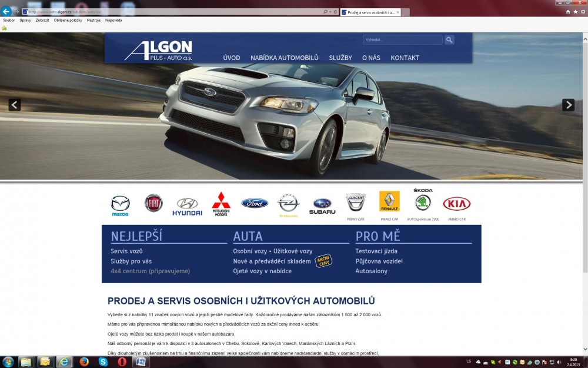Open the 'Služby pro vás' link

click(131, 261)
